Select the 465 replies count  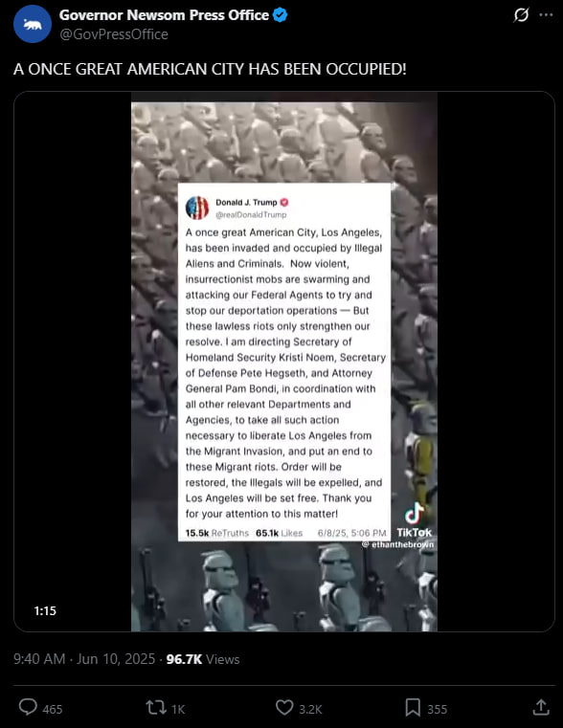(x=53, y=710)
